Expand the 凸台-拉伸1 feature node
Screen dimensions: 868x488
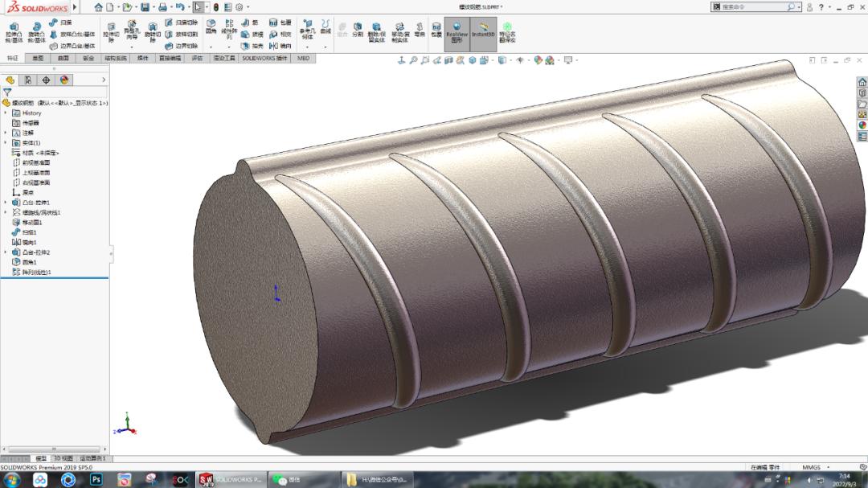pos(4,202)
